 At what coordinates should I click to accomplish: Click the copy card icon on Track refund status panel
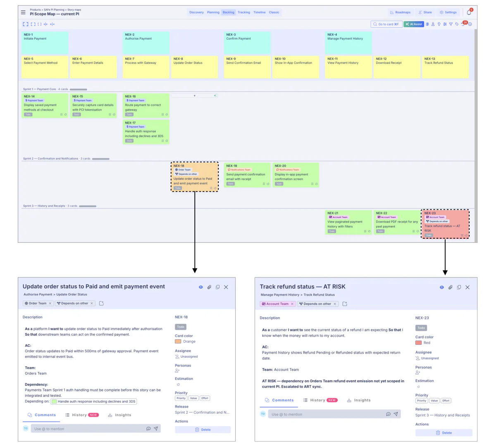tap(459, 287)
